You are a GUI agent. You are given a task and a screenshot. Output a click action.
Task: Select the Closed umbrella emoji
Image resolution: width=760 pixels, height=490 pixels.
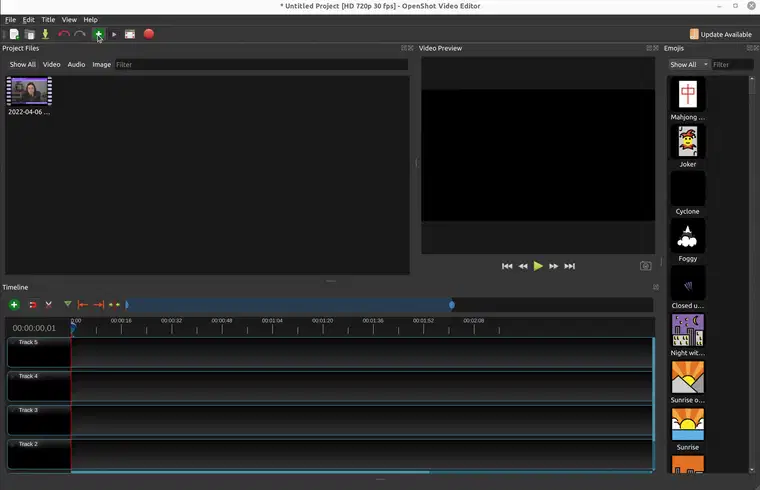688,283
